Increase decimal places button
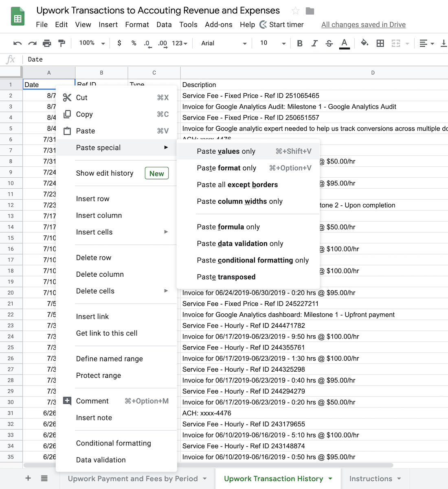The width and height of the screenshot is (448, 489). tap(163, 43)
